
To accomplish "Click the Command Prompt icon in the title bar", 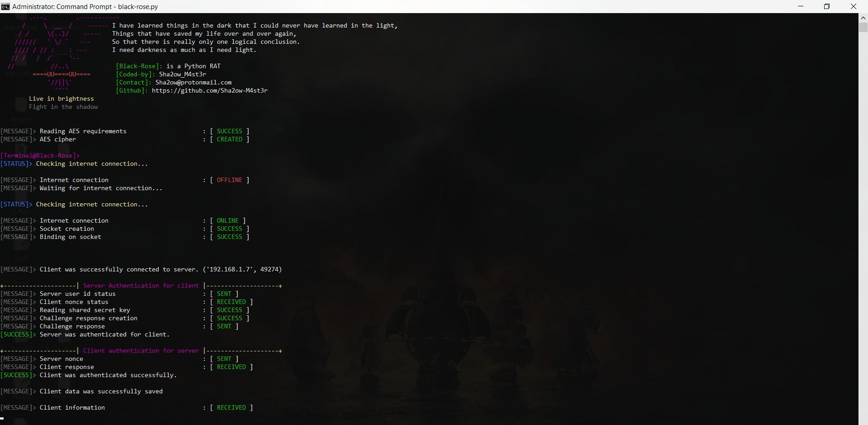I will click(5, 6).
